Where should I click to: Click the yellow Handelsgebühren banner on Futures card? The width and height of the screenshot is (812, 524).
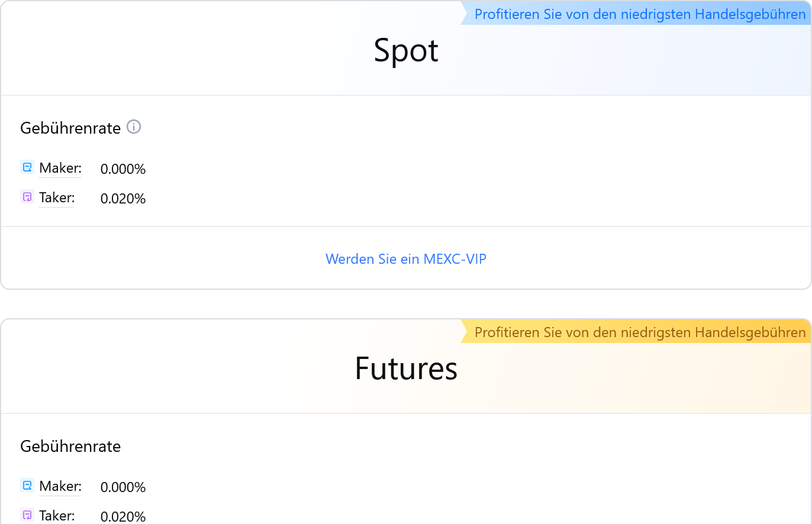tap(636, 332)
